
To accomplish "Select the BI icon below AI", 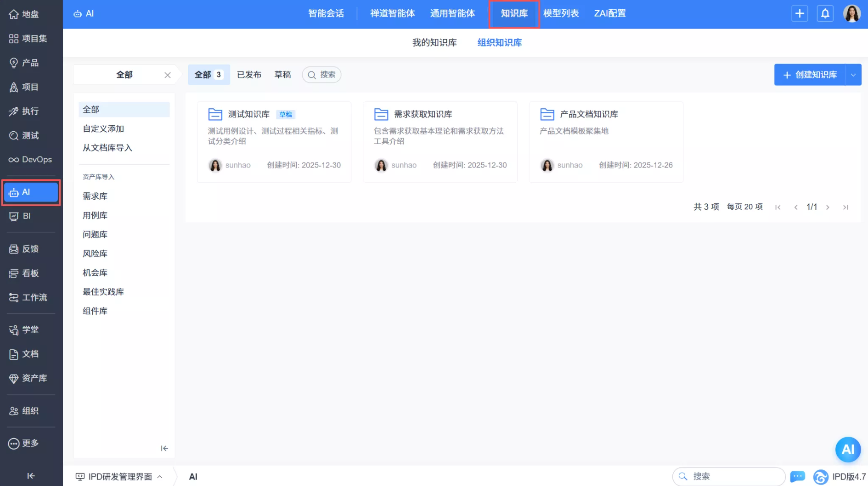I will pyautogui.click(x=14, y=216).
